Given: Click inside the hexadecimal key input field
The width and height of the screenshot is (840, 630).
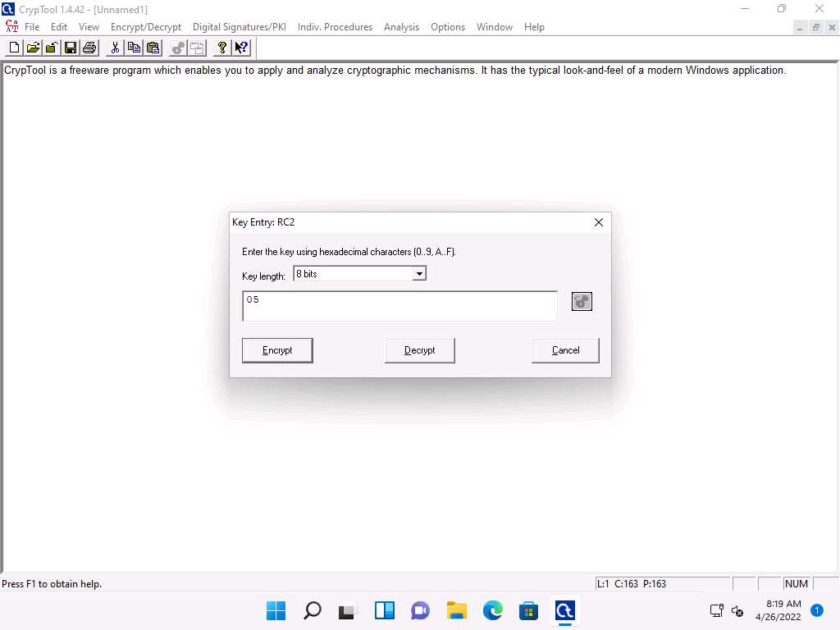Looking at the screenshot, I should 399,306.
